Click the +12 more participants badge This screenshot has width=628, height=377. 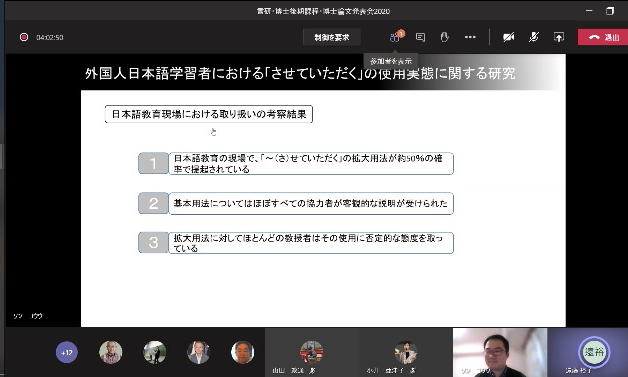tap(66, 353)
